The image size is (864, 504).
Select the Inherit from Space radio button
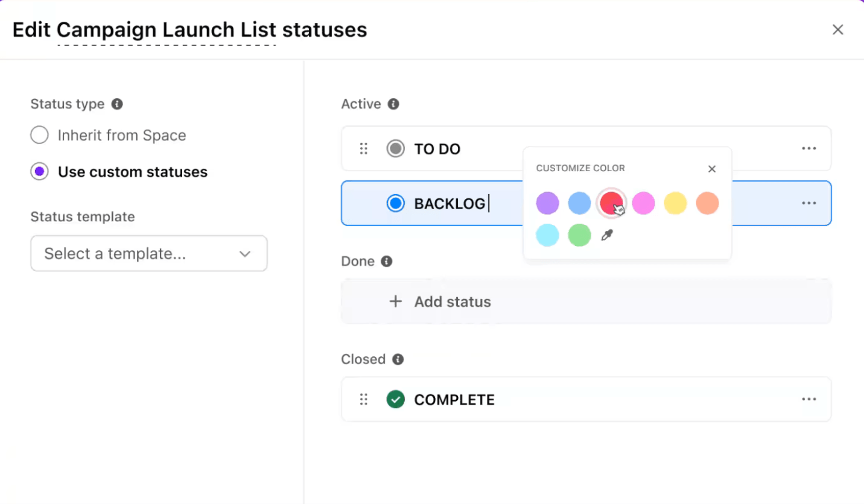tap(39, 135)
